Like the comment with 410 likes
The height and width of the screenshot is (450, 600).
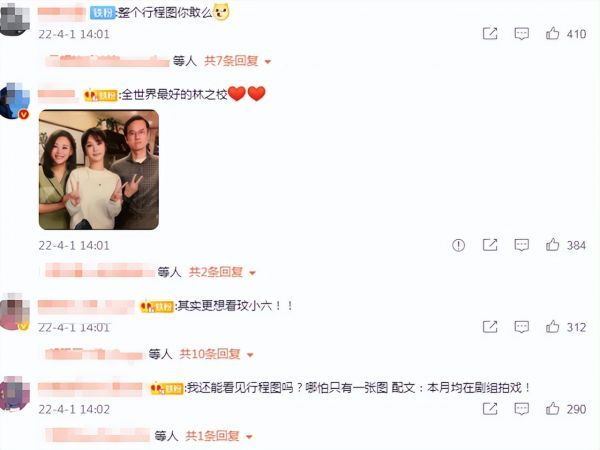pos(552,34)
